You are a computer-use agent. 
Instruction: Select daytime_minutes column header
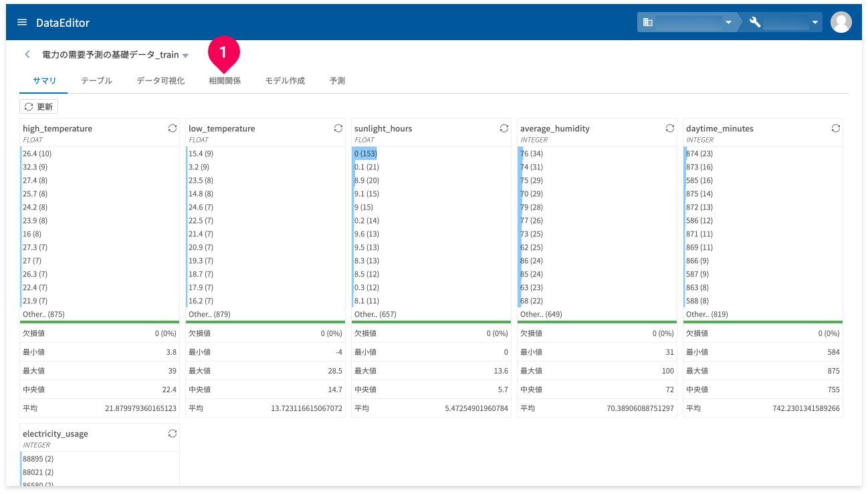[x=720, y=129]
